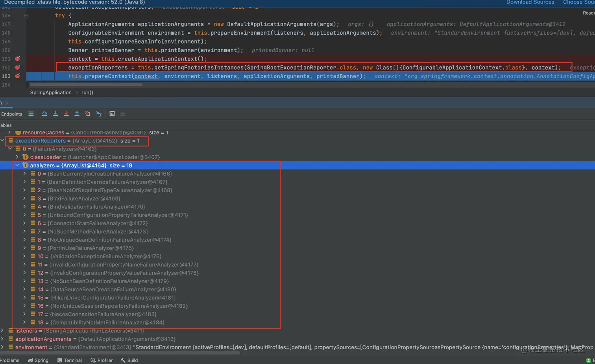Select the NoSuchMethodFailureAnalyzer@4173 row
This screenshot has height=364, width=595.
coord(297,231)
